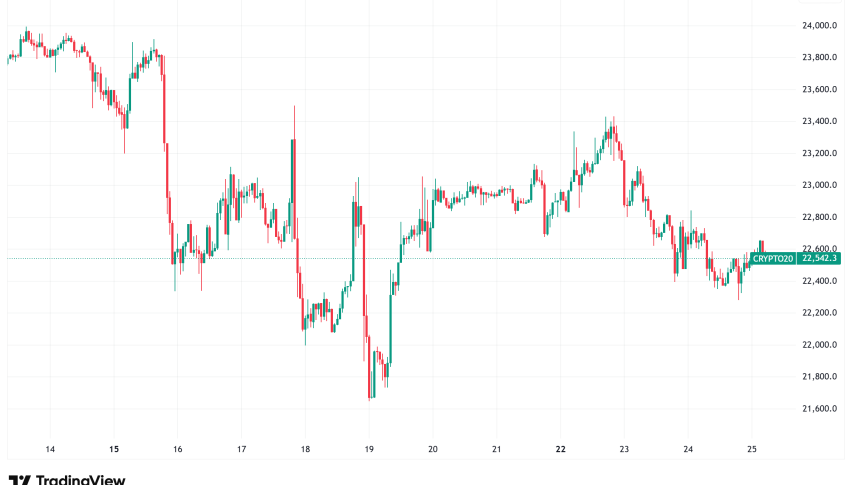Click the CRYPTO20 symbol label
Viewport: 852px width, 485px height.
[773, 258]
